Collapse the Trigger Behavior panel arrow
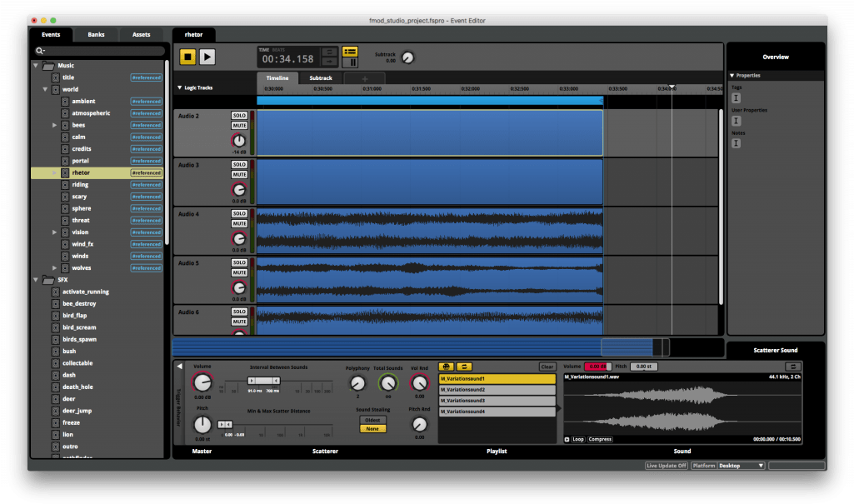854x504 pixels. click(x=179, y=367)
